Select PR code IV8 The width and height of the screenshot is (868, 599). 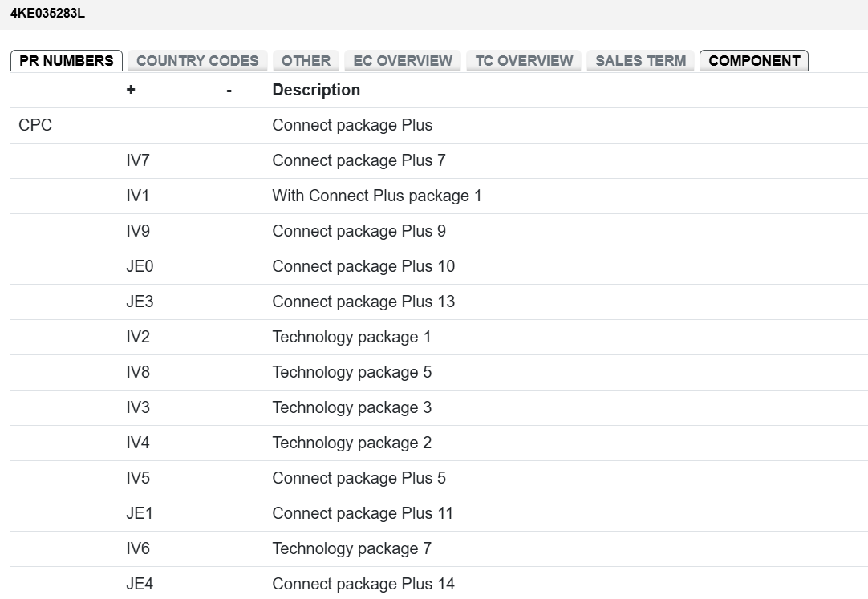[x=138, y=372]
